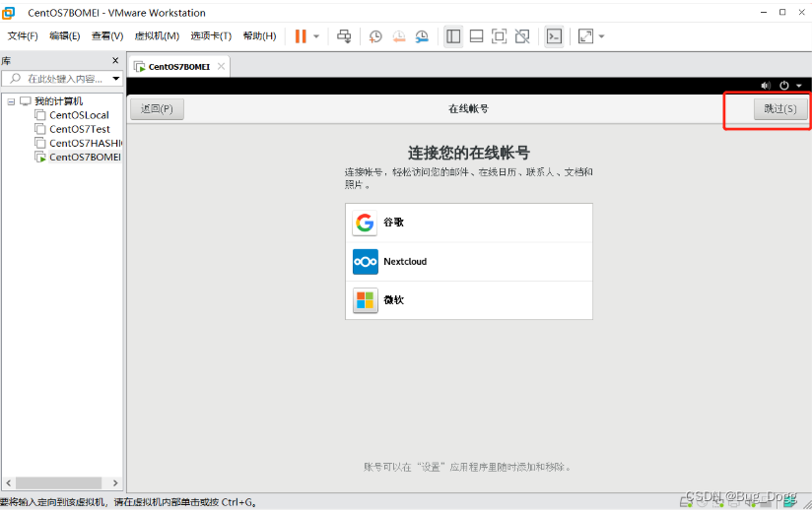The height and width of the screenshot is (513, 812).
Task: Open the guest system menu arrow
Action: pyautogui.click(x=799, y=86)
